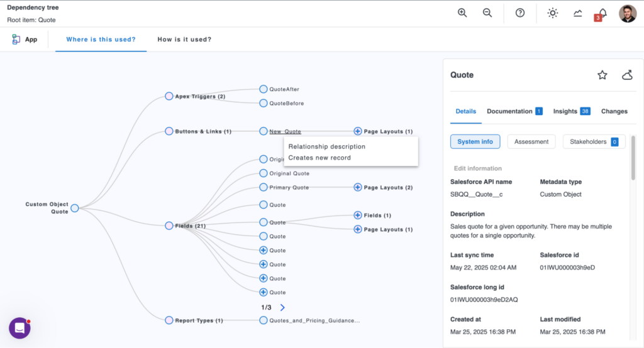The width and height of the screenshot is (644, 348).
Task: Click the details panel vertical scrollbar
Action: click(x=633, y=157)
